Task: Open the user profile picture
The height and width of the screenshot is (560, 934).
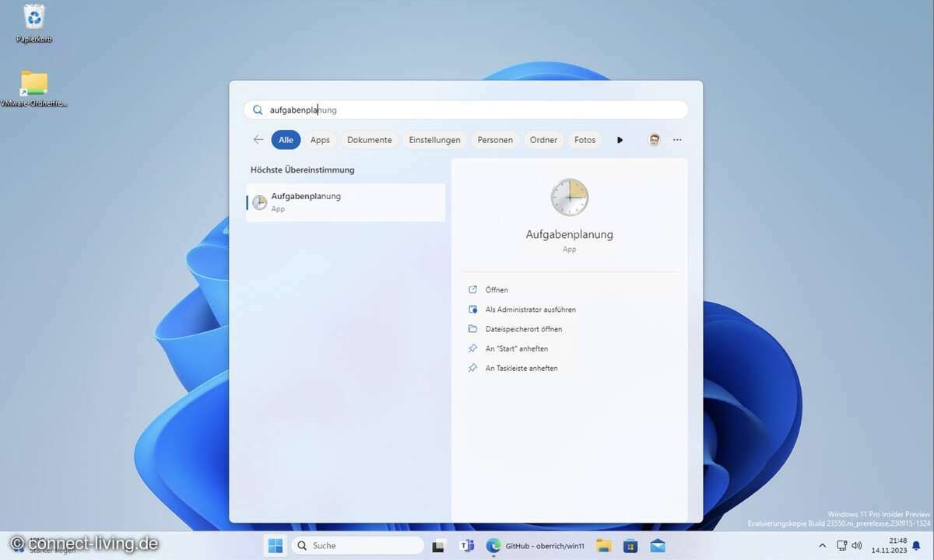Action: click(x=655, y=140)
